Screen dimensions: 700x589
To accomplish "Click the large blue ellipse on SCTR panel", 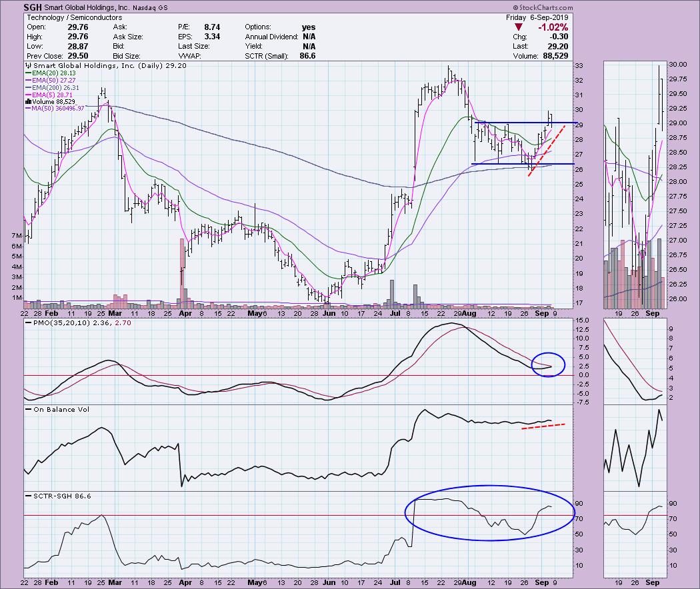I will [489, 518].
